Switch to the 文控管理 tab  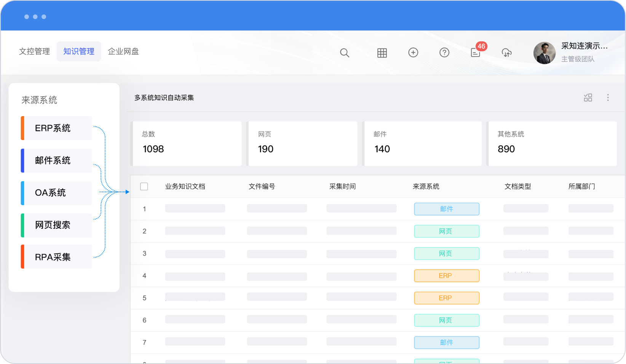35,51
